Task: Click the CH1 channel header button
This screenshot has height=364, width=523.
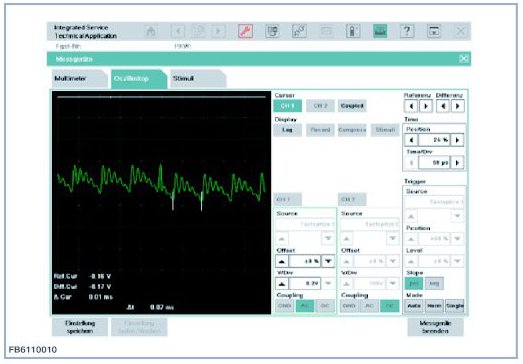Action: pos(288,200)
